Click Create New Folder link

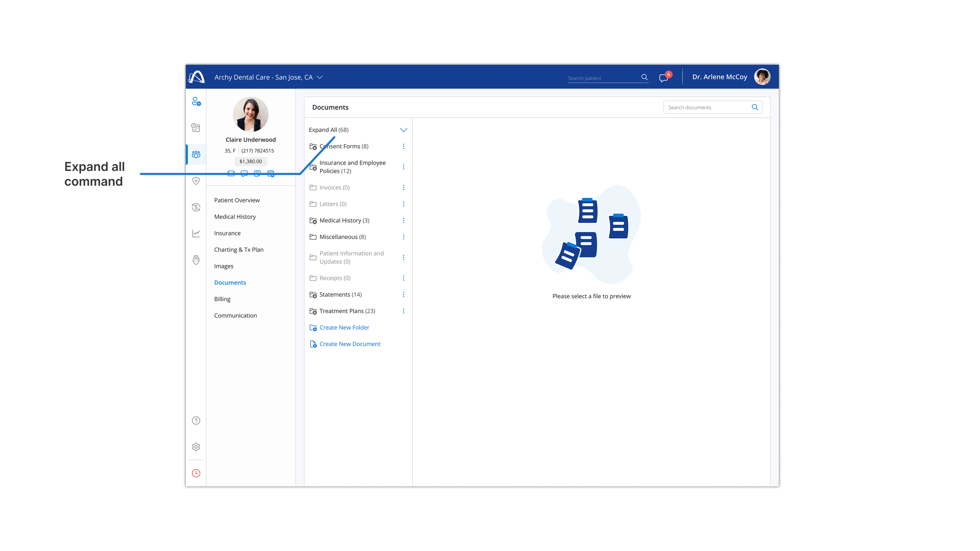344,328
